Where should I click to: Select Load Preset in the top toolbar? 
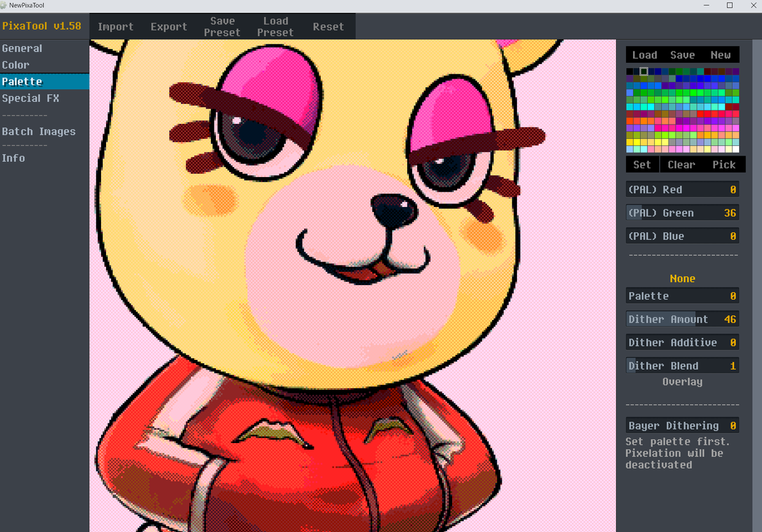click(x=276, y=27)
